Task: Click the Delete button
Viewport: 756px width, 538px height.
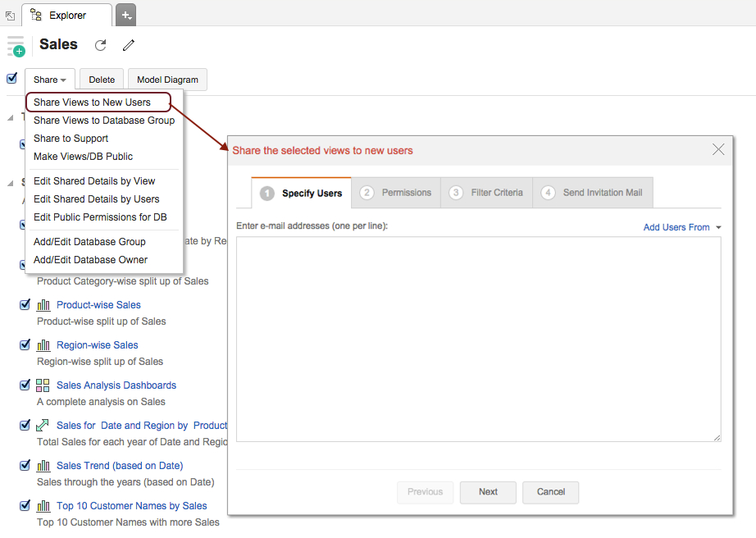Action: (102, 80)
